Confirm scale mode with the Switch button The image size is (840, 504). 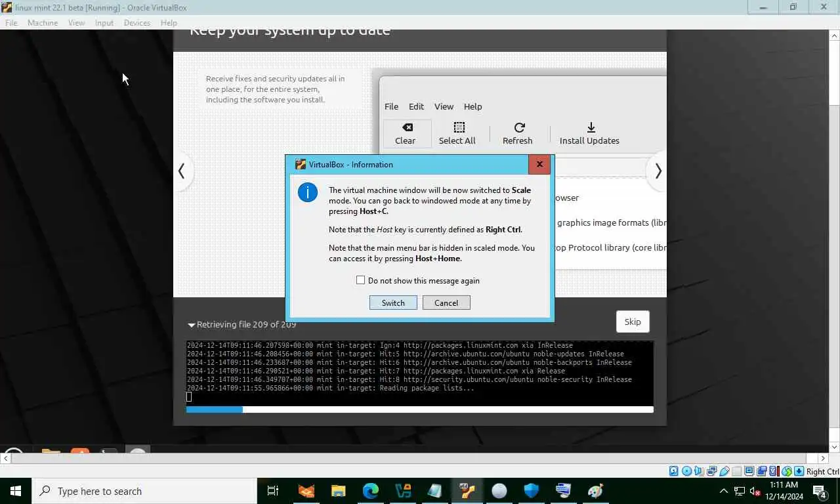pyautogui.click(x=393, y=303)
